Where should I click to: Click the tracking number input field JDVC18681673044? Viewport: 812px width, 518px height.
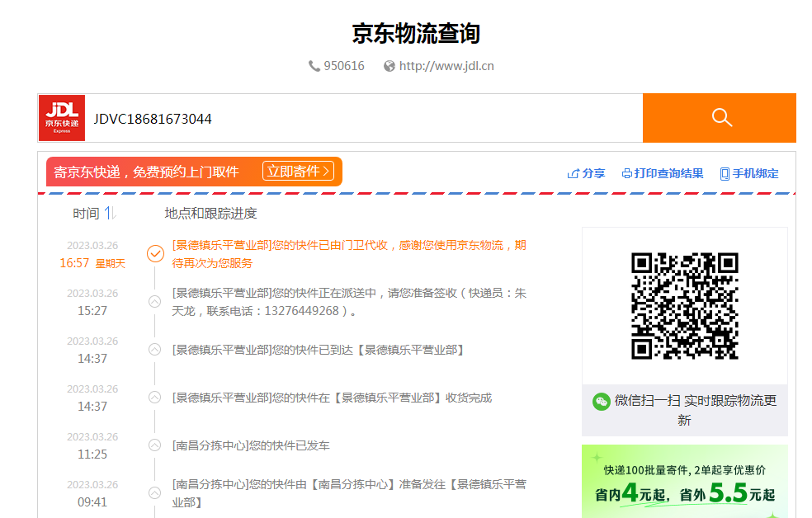pos(364,119)
